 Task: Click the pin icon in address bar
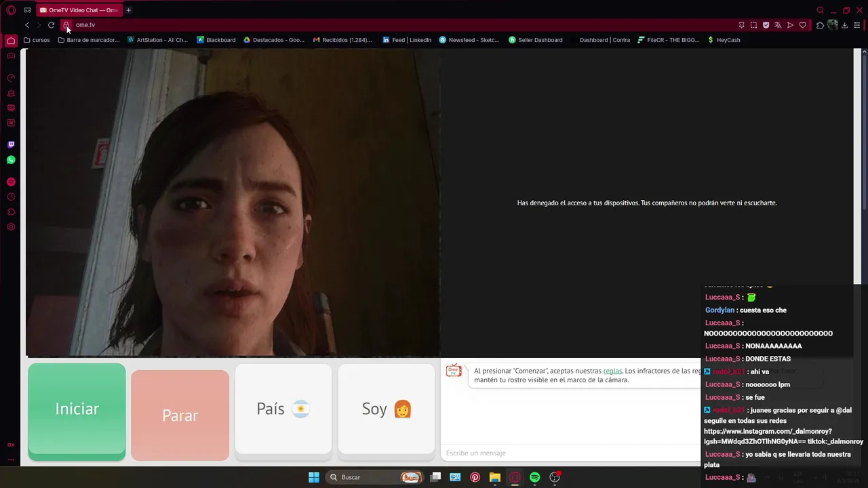[741, 25]
